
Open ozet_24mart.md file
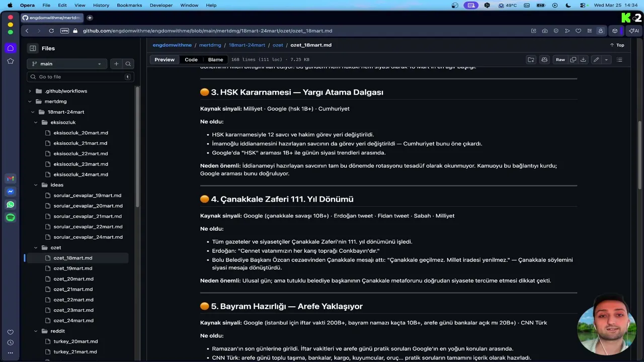point(73,321)
